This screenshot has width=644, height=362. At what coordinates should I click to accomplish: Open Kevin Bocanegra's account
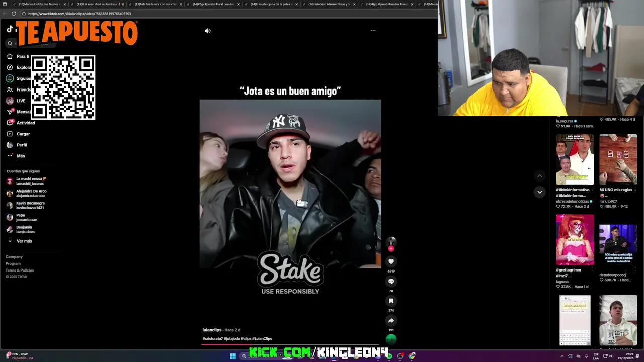pyautogui.click(x=26, y=205)
